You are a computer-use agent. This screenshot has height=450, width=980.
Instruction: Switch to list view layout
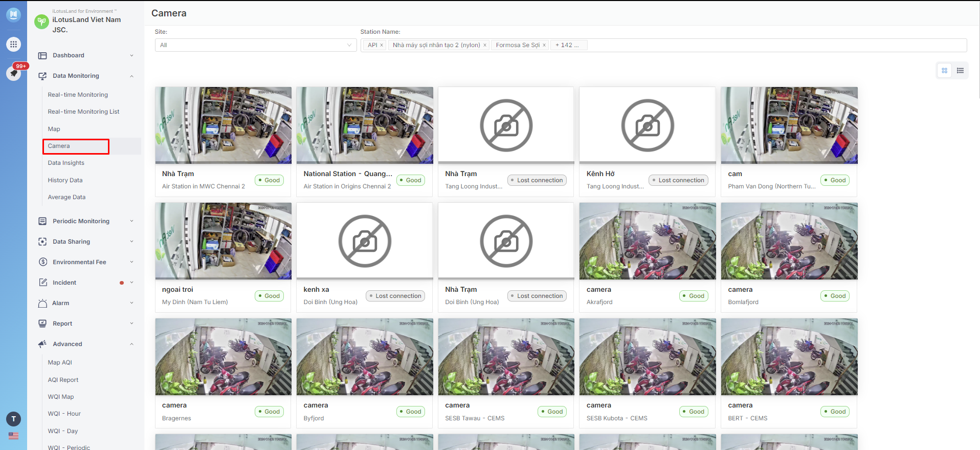tap(961, 71)
